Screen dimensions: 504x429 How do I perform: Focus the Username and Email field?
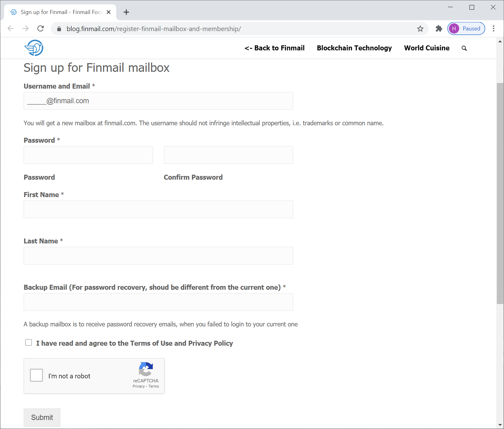[158, 101]
